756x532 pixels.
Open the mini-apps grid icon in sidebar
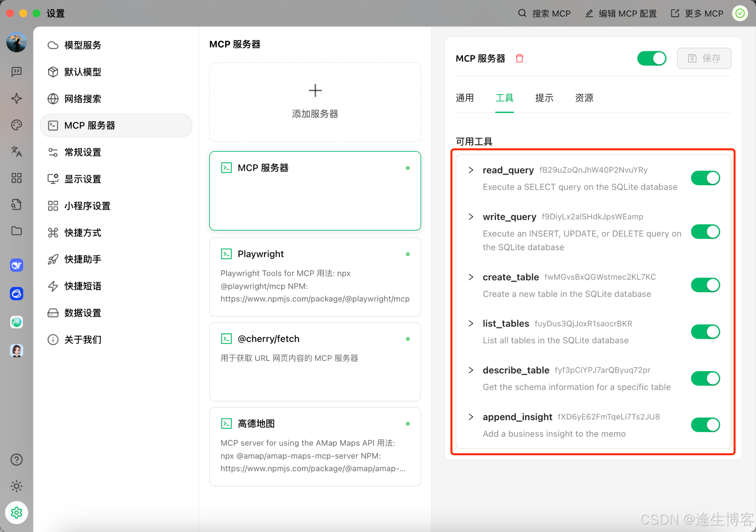(x=17, y=178)
